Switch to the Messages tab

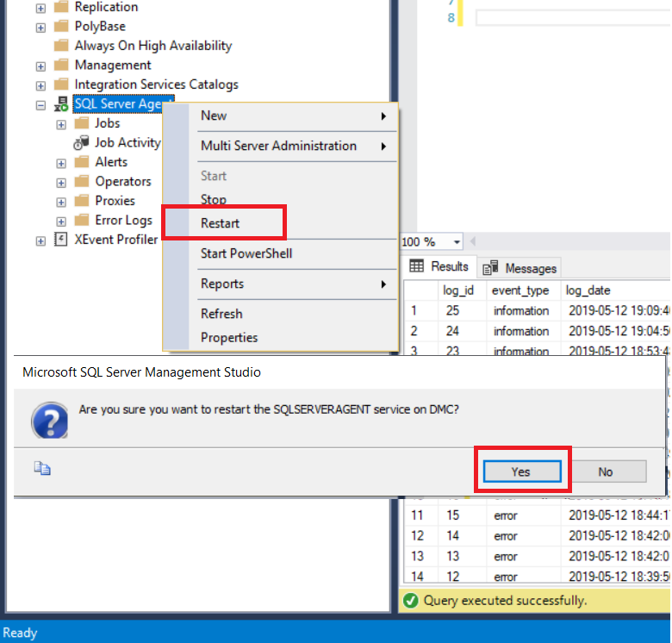tap(521, 268)
